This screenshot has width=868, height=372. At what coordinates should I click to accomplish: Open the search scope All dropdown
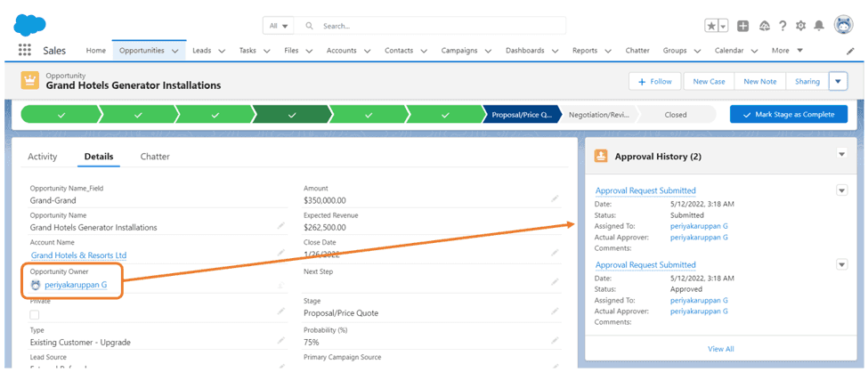(279, 26)
